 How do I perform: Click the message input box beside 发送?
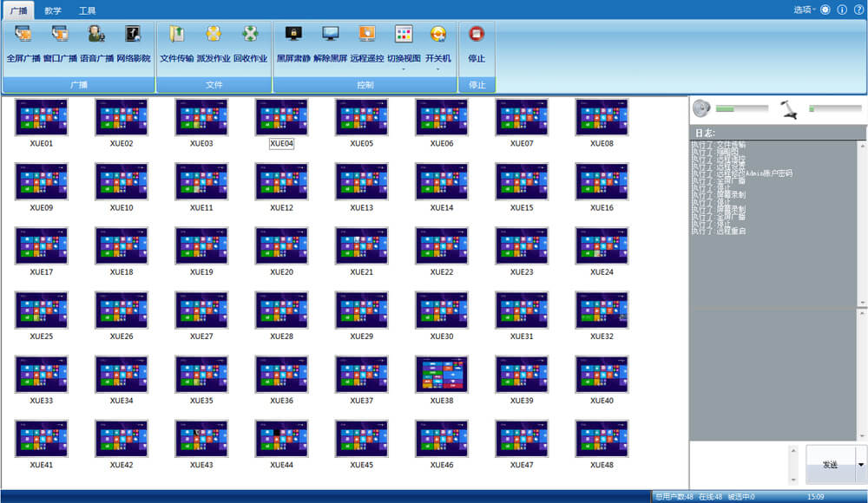(x=739, y=464)
